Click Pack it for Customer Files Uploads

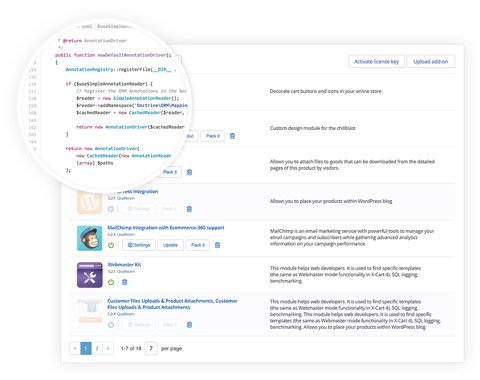[x=170, y=325]
